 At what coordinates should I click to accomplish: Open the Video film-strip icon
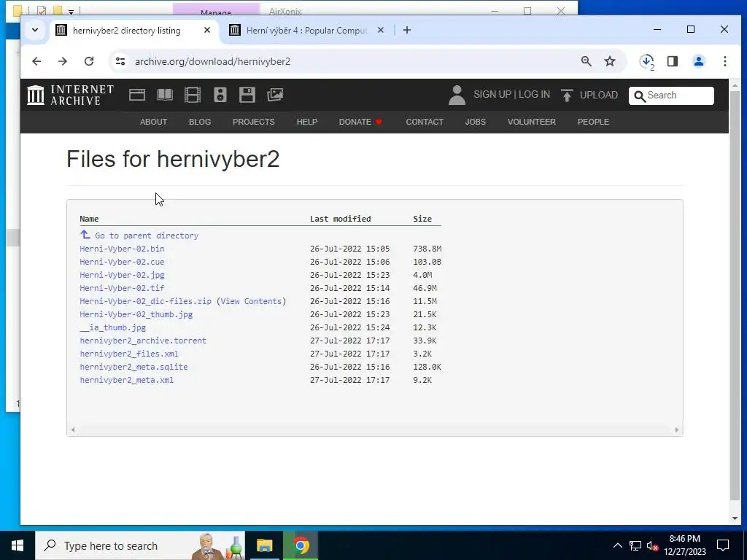[x=193, y=95]
